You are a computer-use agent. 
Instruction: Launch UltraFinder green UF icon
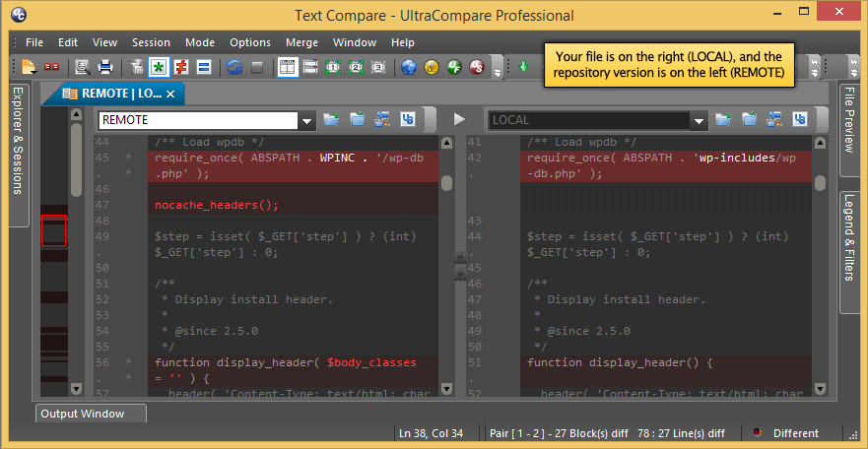pyautogui.click(x=454, y=68)
